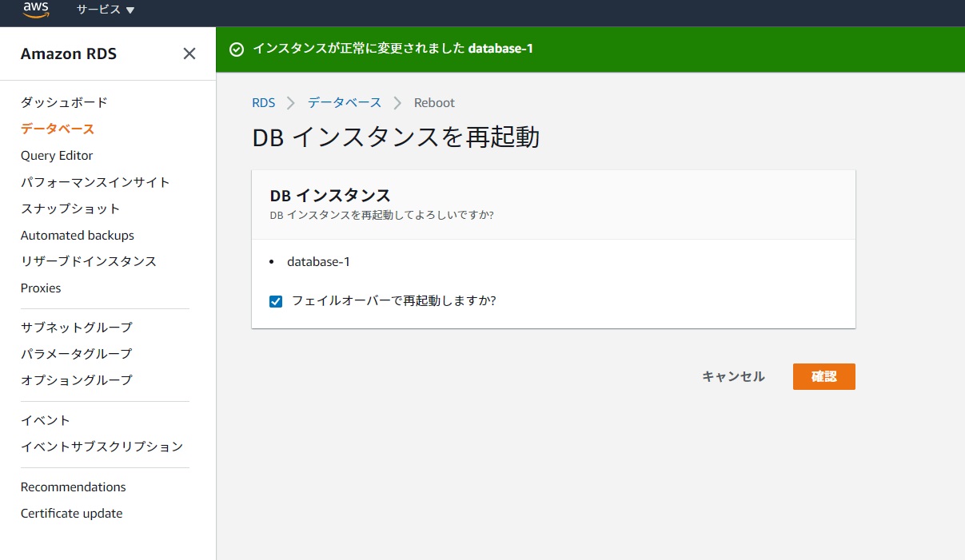The height and width of the screenshot is (560, 965).
Task: Open スナップショット in the sidebar
Action: [70, 209]
